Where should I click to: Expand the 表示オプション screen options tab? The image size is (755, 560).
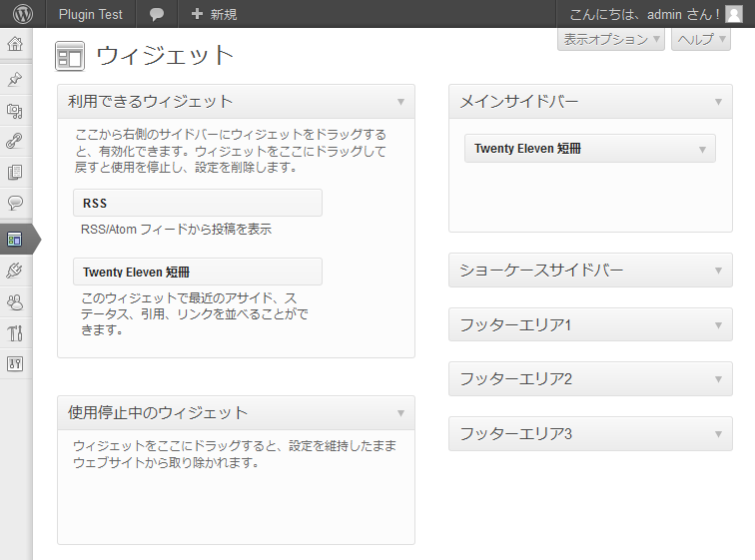tap(611, 39)
